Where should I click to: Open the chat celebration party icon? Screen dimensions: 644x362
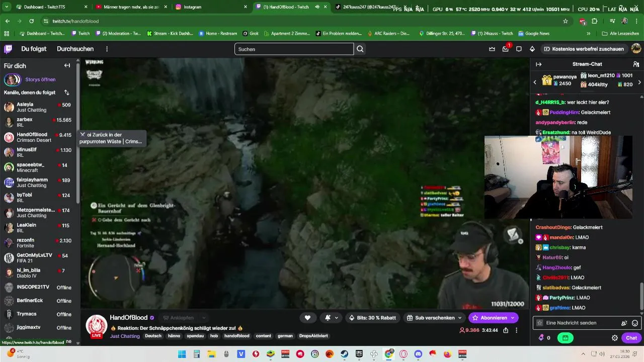(624, 323)
